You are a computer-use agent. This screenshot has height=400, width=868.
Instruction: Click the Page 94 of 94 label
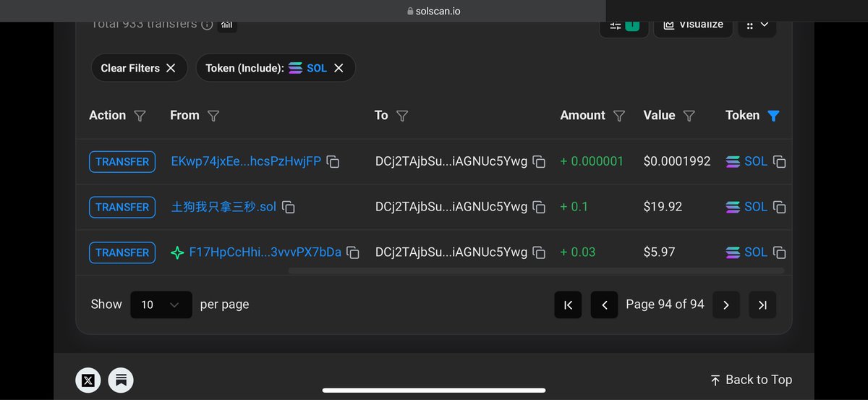[x=665, y=305]
